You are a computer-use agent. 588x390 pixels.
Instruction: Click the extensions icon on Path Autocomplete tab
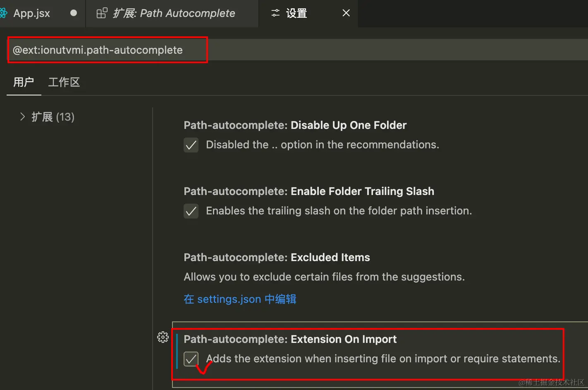102,13
